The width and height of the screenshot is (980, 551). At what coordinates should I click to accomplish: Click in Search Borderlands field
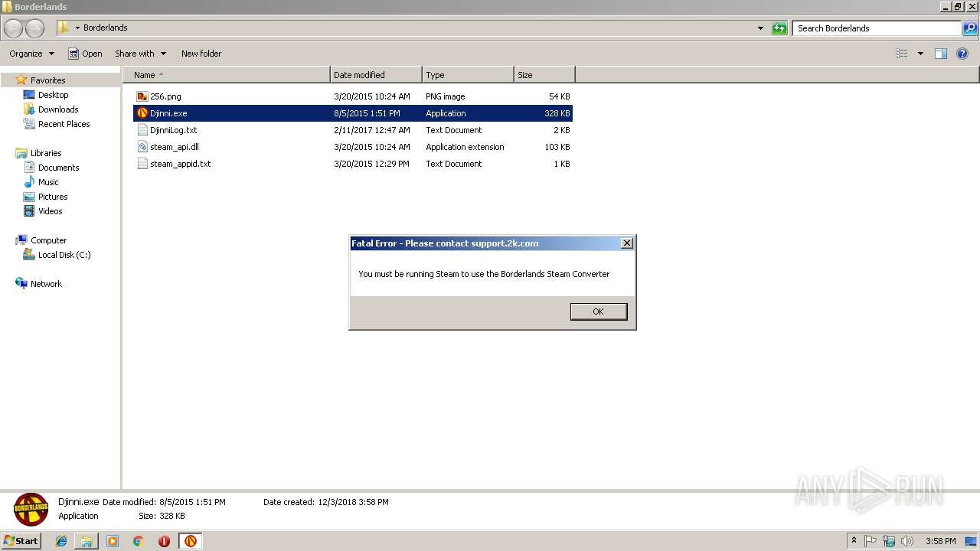coord(877,28)
